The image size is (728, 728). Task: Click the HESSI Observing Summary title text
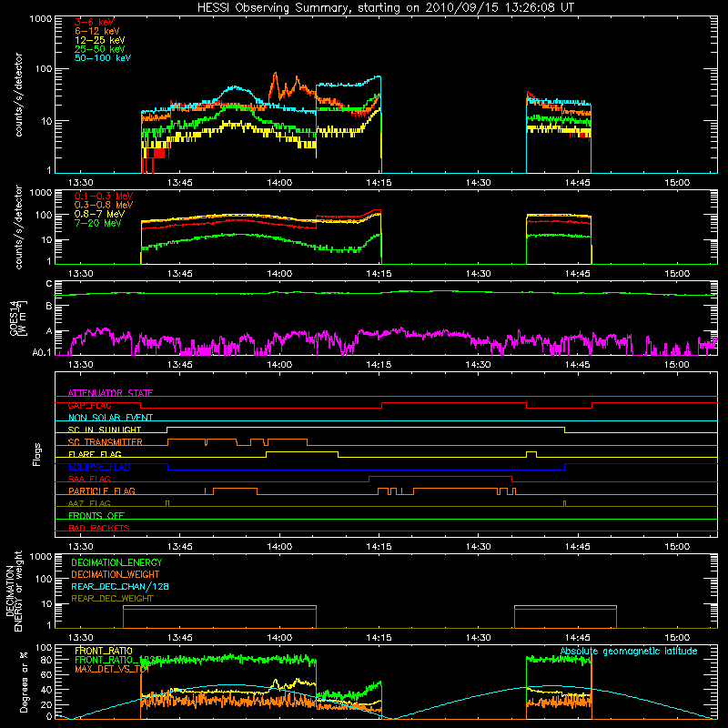[386, 7]
